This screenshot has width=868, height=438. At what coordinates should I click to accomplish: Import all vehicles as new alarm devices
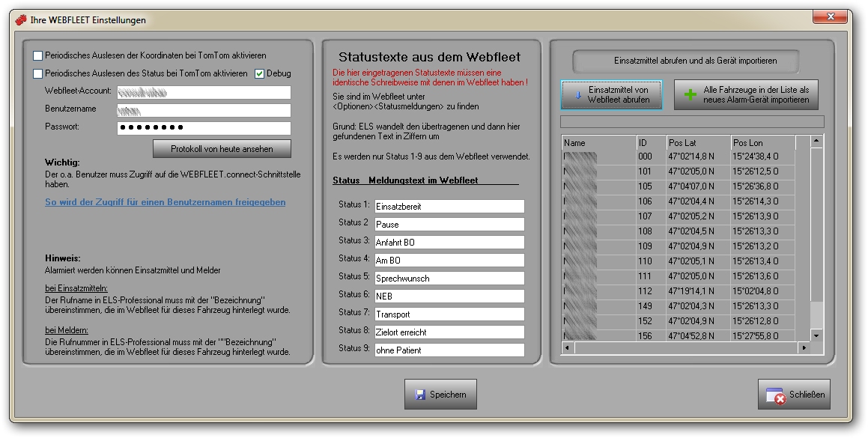(746, 94)
